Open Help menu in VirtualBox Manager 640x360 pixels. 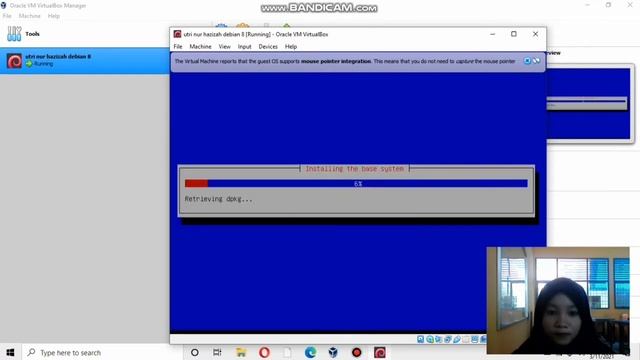[x=53, y=16]
